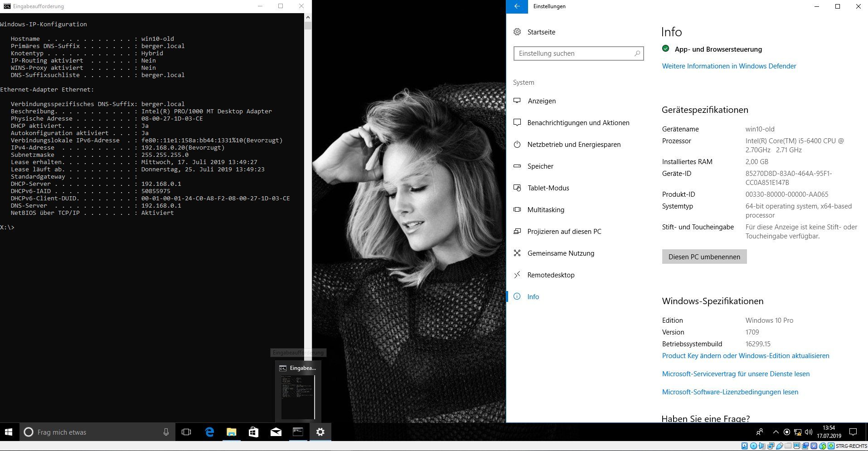
Task: Click the circular record tray icon
Action: 787,432
